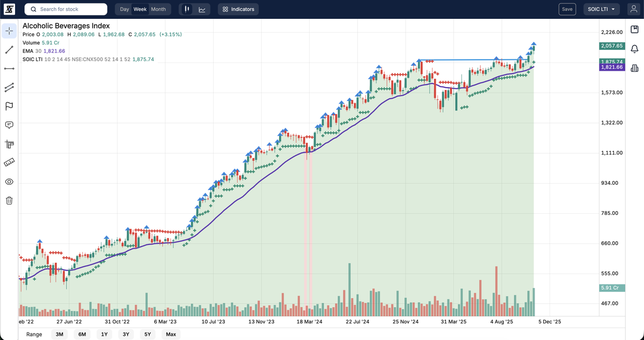Set range to 1Y
644x340 pixels.
pos(104,334)
